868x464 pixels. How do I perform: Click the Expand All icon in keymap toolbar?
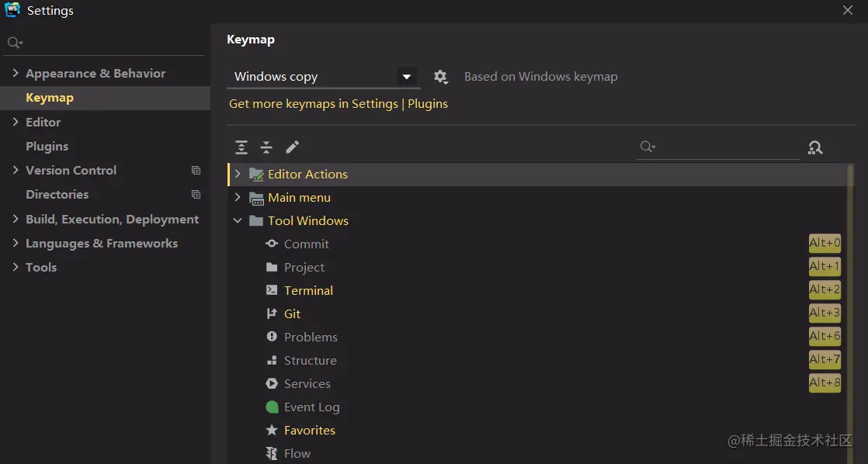tap(241, 147)
